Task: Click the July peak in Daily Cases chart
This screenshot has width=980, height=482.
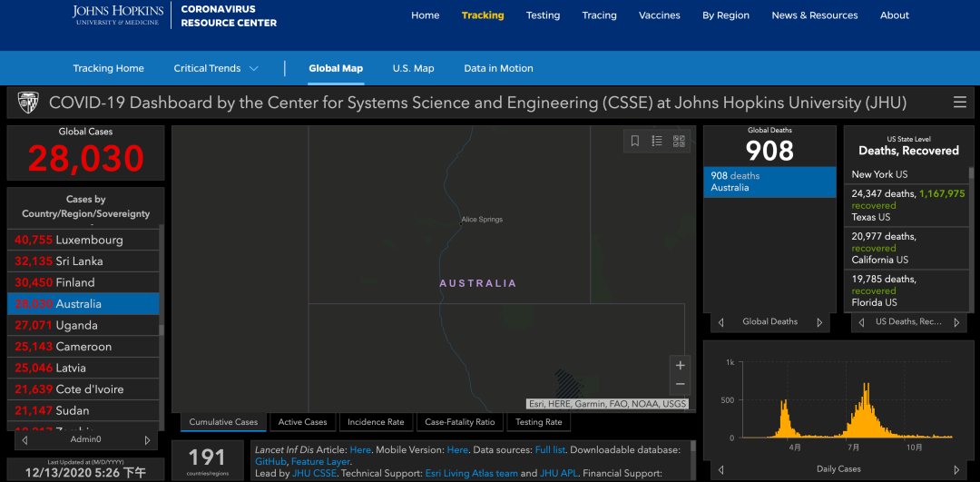Action: click(867, 409)
